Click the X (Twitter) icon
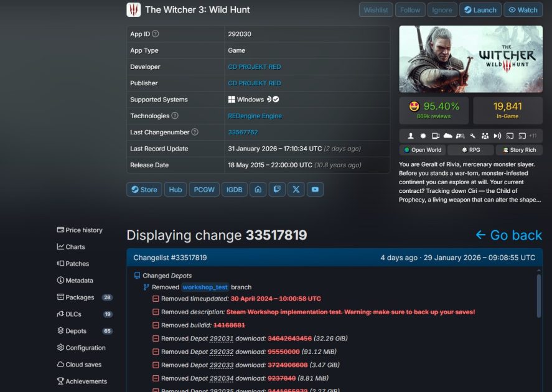The width and height of the screenshot is (552, 392). coord(296,189)
